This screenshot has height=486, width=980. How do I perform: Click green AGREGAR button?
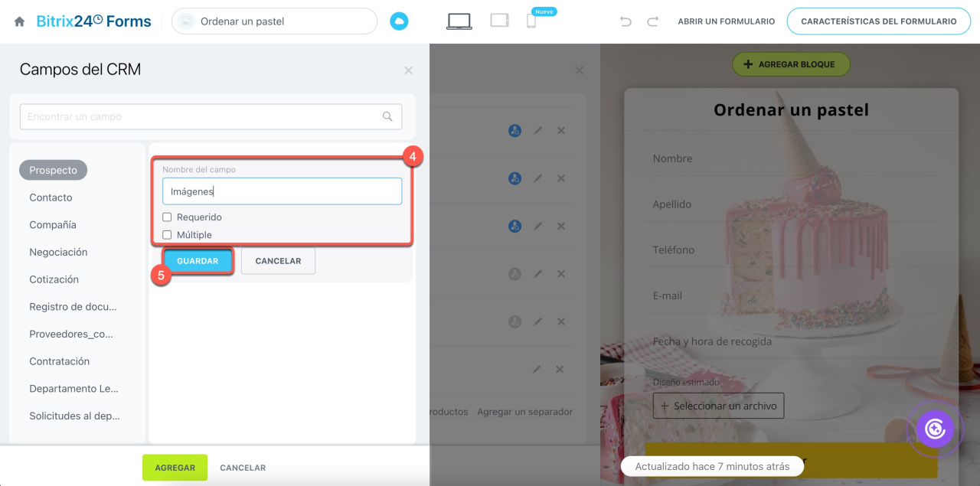click(175, 468)
